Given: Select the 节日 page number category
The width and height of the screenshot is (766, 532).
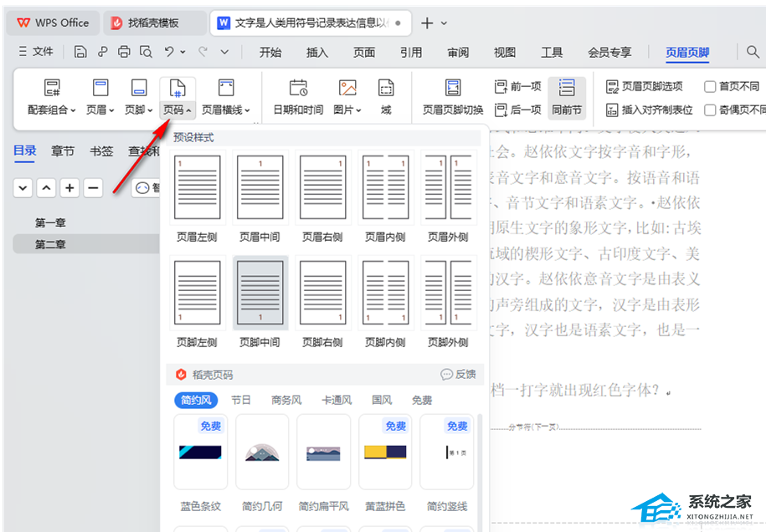Looking at the screenshot, I should click(241, 400).
